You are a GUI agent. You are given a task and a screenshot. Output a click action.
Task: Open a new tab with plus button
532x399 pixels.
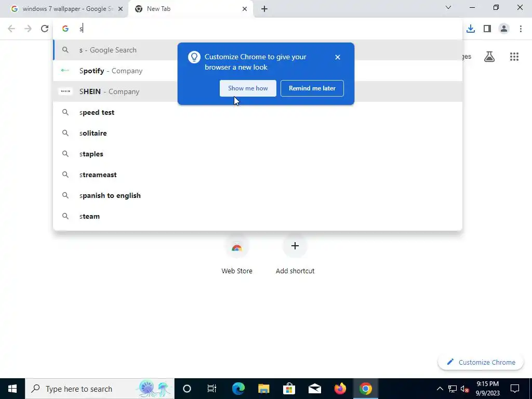pos(264,9)
